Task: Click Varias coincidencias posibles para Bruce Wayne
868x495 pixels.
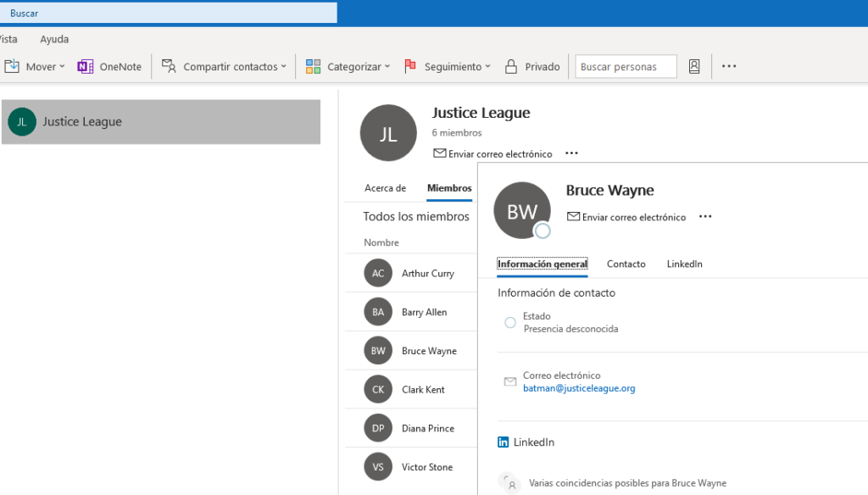Action: [x=627, y=483]
